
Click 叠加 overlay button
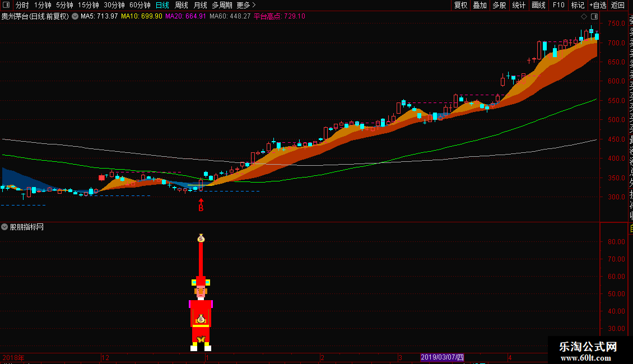480,5
